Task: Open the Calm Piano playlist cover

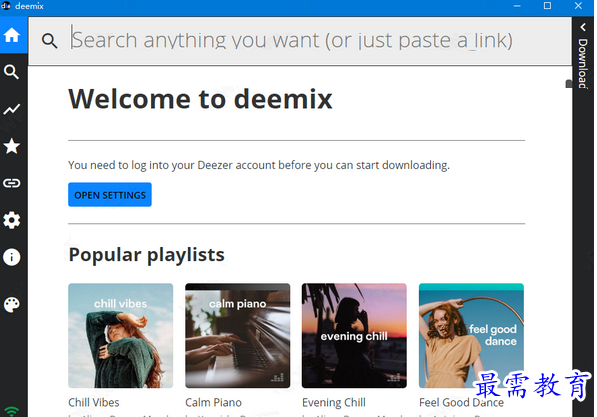Action: point(238,336)
